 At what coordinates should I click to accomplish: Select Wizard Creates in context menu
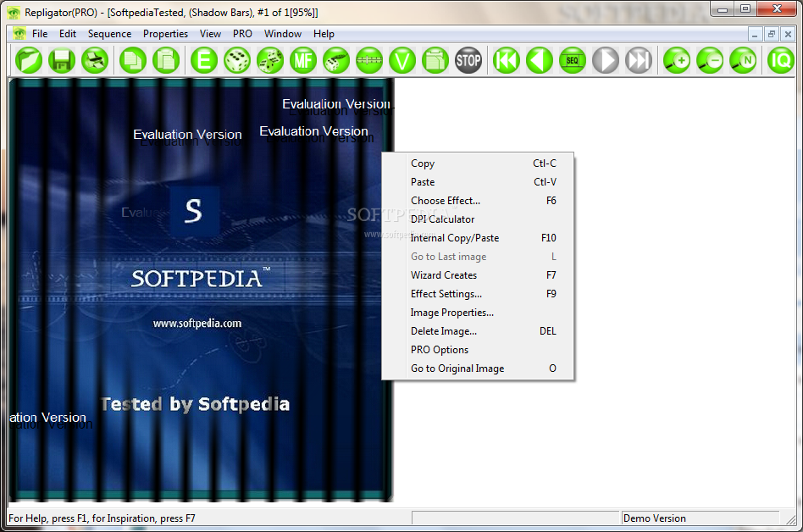[x=478, y=275]
